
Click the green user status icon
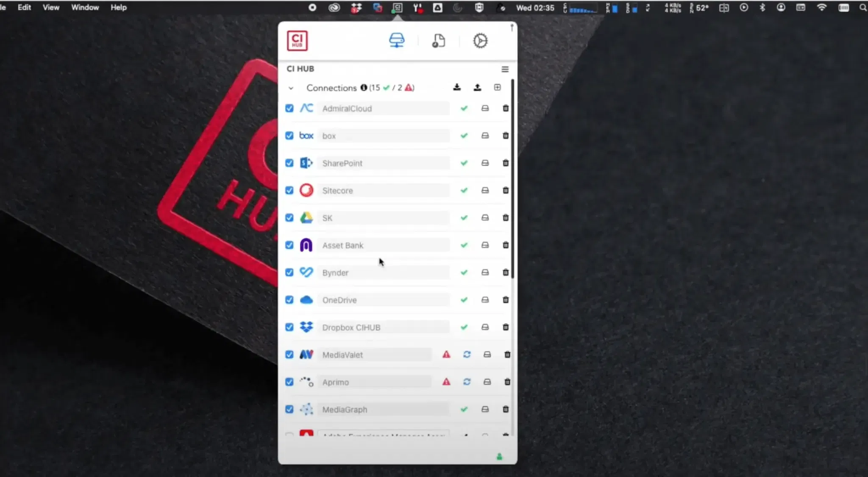499,457
